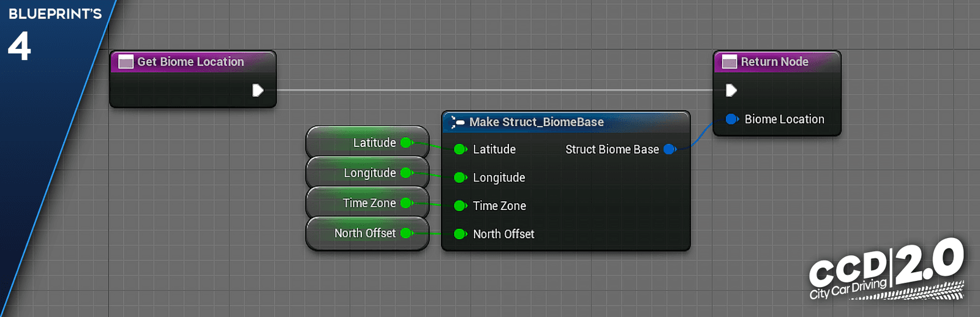The image size is (980, 317).
Task: Click Time Zone input pin on Make Struct
Action: pos(461,206)
